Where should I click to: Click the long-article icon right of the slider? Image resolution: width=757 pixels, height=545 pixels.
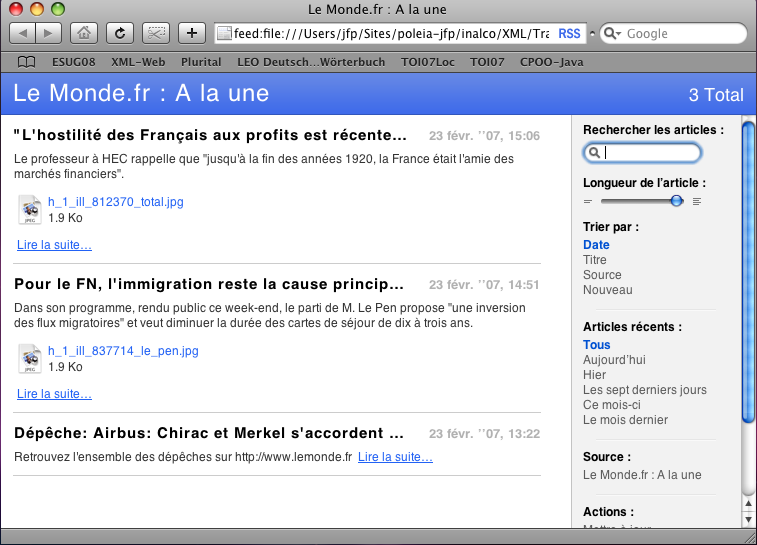point(697,201)
